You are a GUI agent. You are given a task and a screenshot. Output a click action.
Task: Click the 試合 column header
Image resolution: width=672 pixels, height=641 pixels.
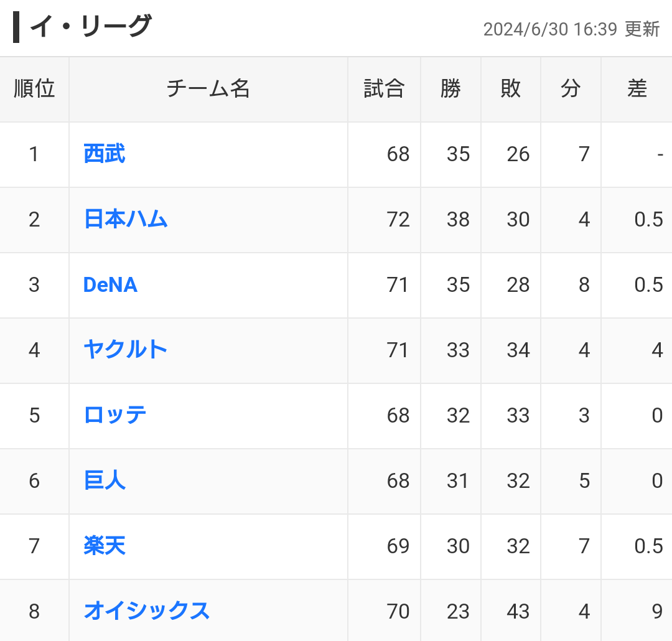pos(384,89)
